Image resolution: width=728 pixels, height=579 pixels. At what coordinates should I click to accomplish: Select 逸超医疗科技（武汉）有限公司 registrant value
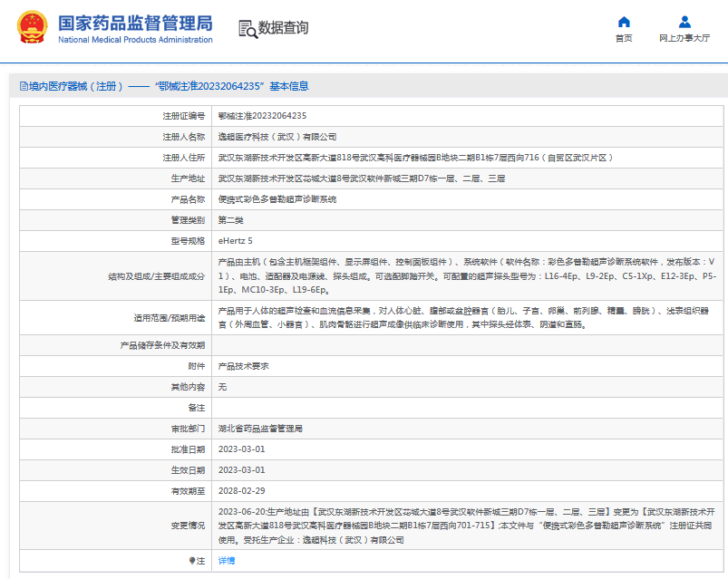pos(277,137)
